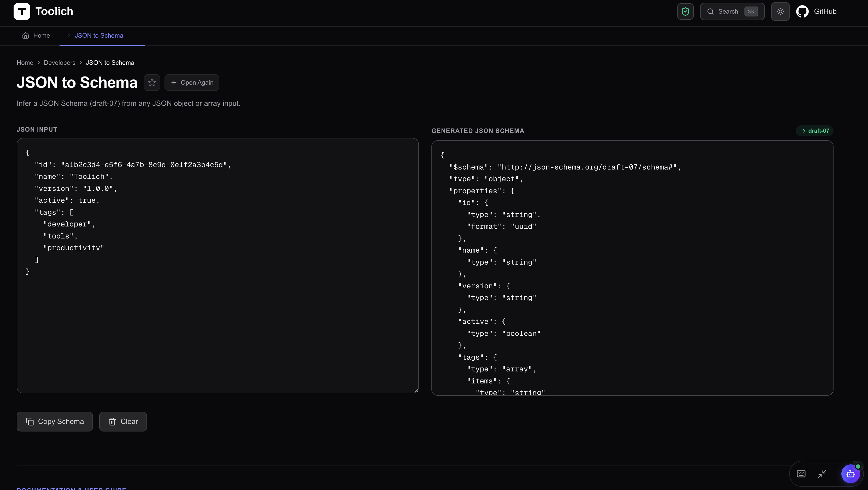868x490 pixels.
Task: Click the Open Again button
Action: (192, 83)
